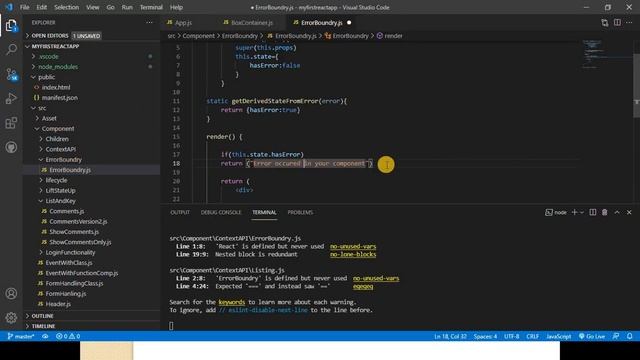
Task: Open the keywords link in terminal
Action: tap(231, 302)
